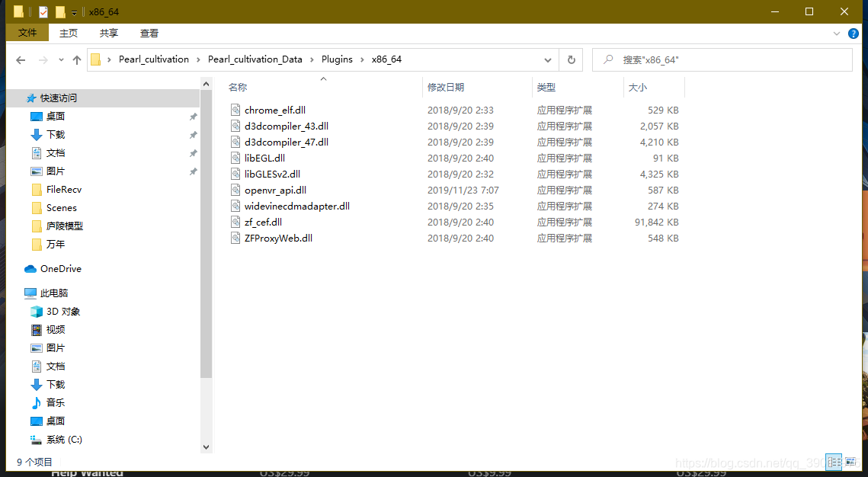Open the address bar history dropdown
This screenshot has width=868, height=477.
coord(547,59)
